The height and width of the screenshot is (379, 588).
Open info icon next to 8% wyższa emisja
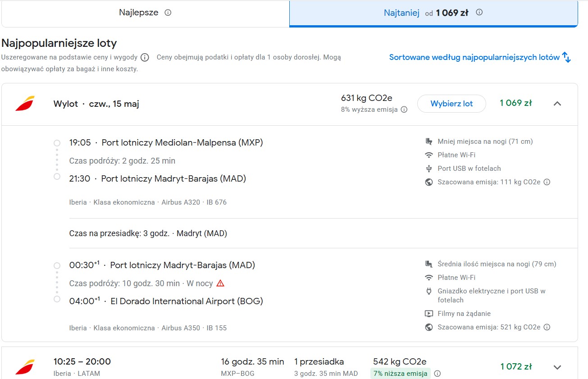coord(404,110)
